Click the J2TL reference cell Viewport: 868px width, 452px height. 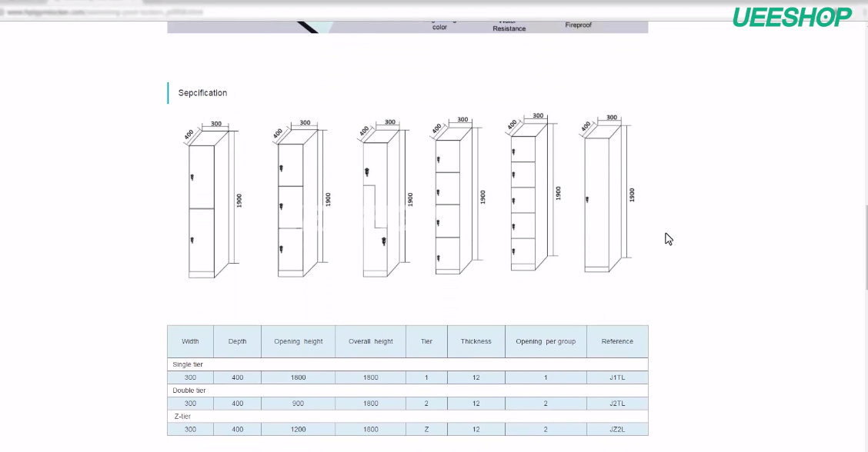[617, 404]
